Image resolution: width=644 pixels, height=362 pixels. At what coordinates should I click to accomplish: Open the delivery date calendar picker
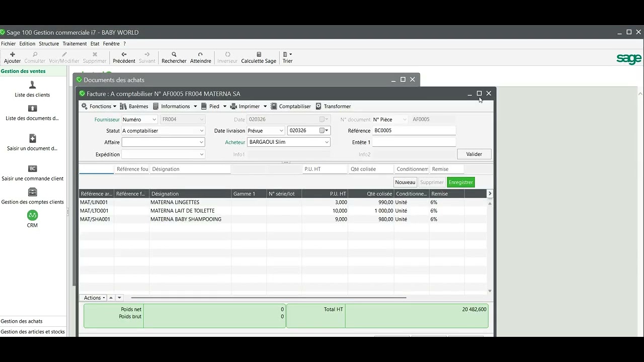[325, 131]
